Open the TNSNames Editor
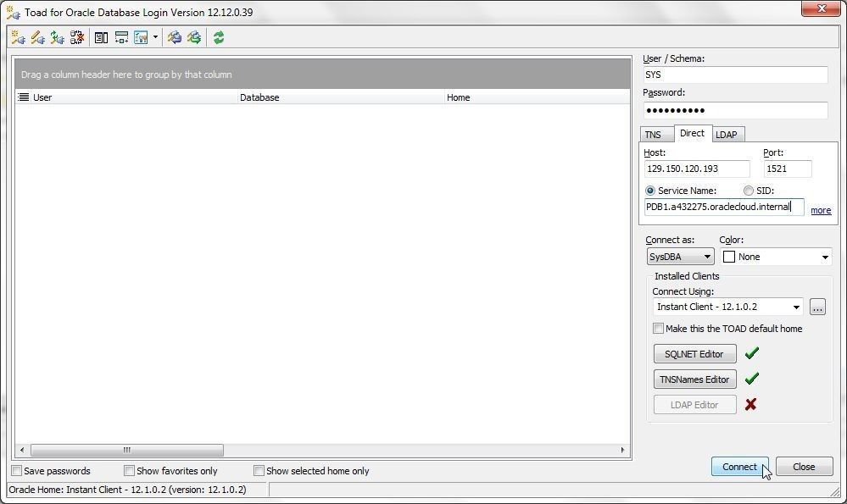This screenshot has height=504, width=847. coord(694,379)
